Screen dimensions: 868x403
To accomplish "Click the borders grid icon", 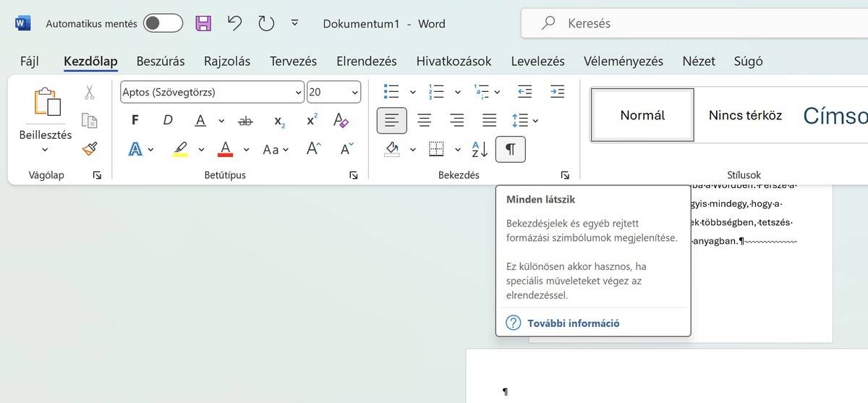I will coord(436,149).
